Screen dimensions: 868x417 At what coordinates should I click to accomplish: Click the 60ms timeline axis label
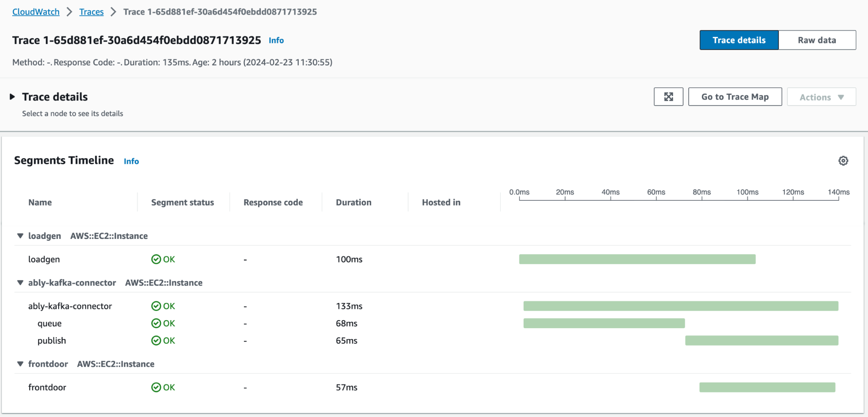(x=656, y=192)
